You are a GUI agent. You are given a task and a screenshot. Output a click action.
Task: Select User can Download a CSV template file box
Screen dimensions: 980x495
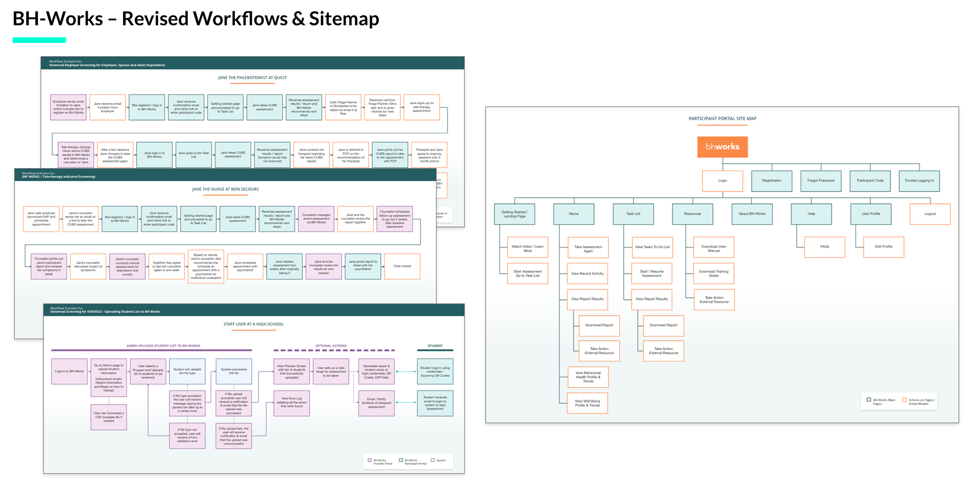click(109, 417)
